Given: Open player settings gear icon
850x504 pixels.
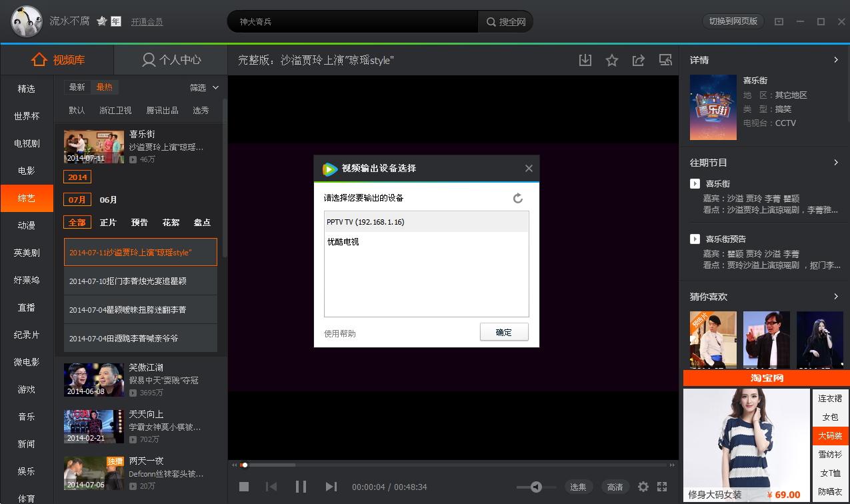Looking at the screenshot, I should pyautogui.click(x=643, y=487).
